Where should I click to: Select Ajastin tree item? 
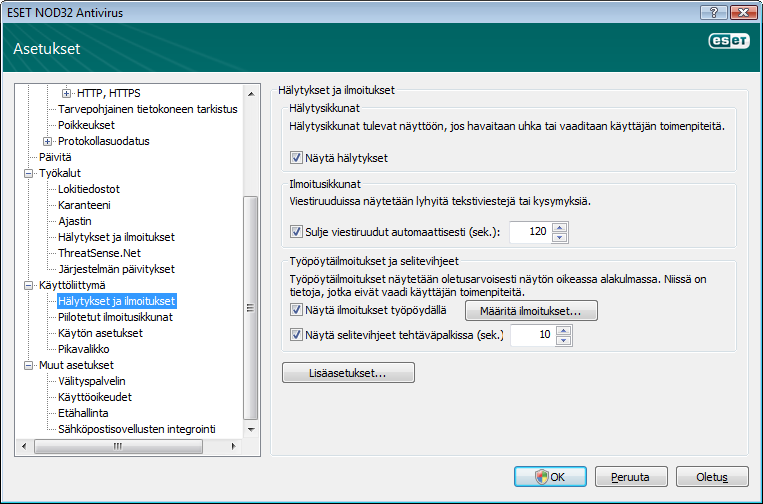74,221
